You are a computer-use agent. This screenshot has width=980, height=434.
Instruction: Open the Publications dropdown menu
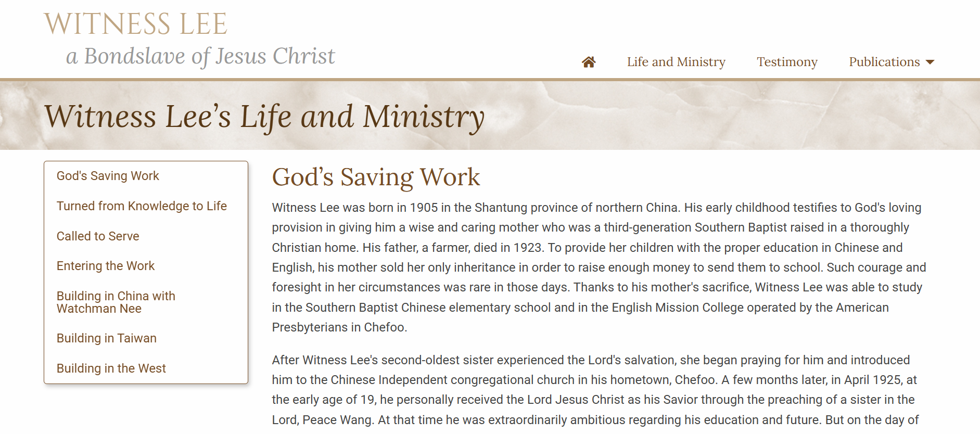(884, 62)
